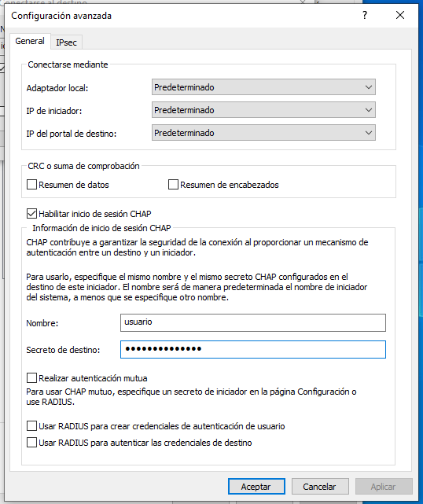
Task: Select the General tab
Action: pos(30,41)
